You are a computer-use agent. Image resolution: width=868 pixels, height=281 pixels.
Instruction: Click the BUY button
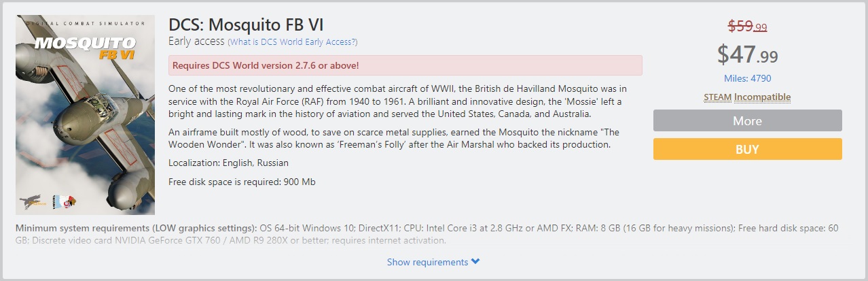click(747, 149)
